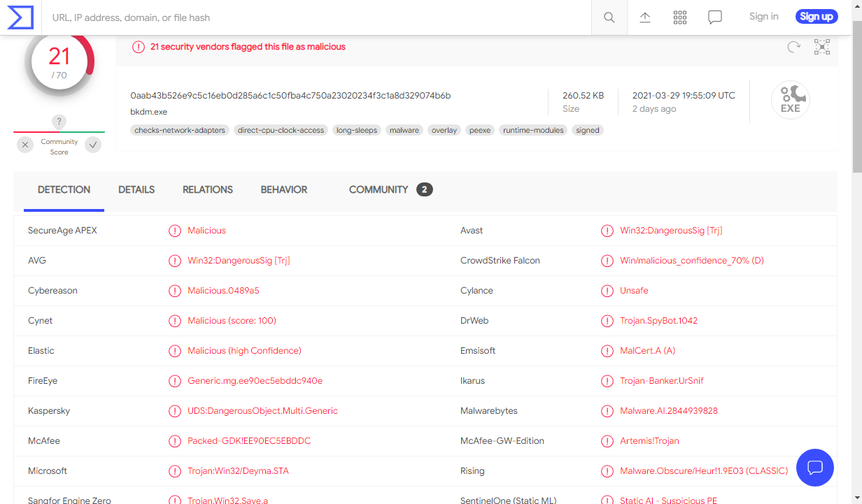The image size is (862, 504).
Task: Click Malicious (score: 100) Cynet result
Action: coord(232,321)
